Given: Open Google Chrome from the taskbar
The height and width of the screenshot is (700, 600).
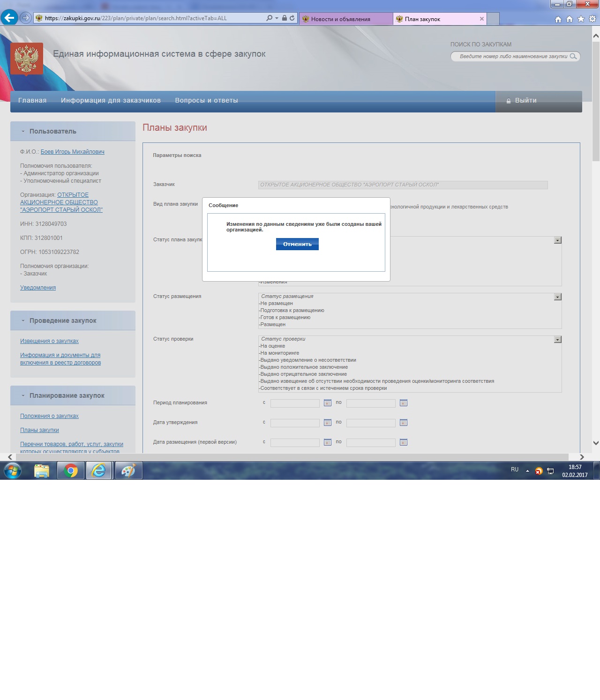Looking at the screenshot, I should 71,470.
